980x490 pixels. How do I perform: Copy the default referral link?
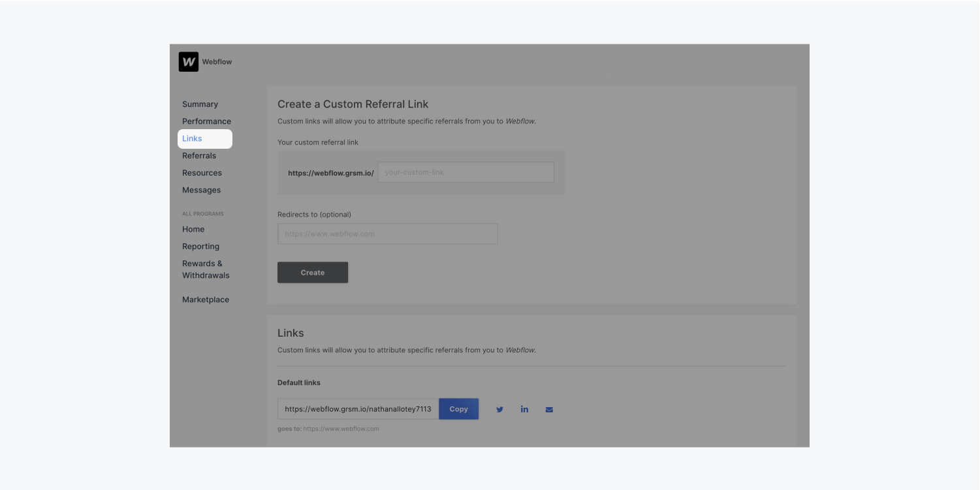point(458,409)
